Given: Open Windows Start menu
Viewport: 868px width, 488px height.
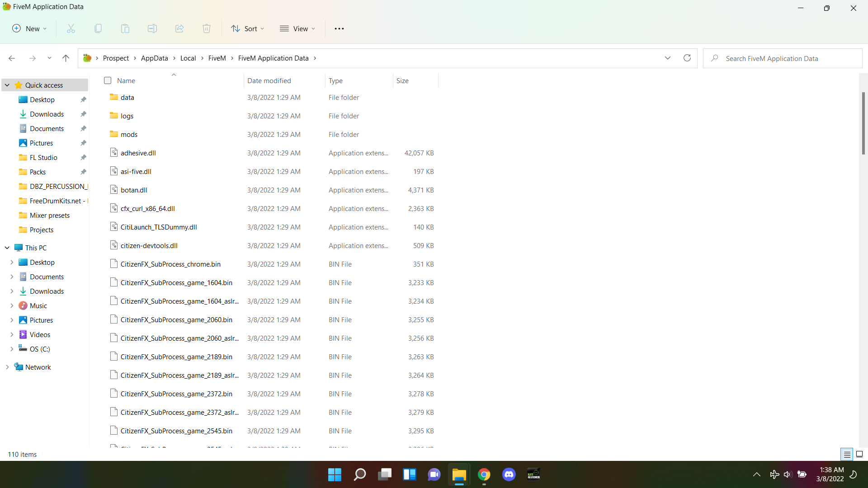Looking at the screenshot, I should click(335, 474).
